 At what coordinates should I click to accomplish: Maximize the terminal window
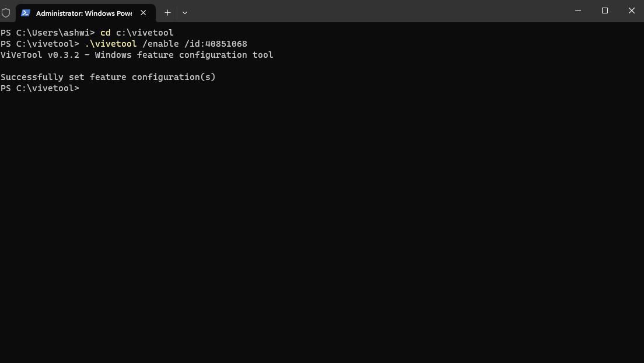tap(605, 11)
